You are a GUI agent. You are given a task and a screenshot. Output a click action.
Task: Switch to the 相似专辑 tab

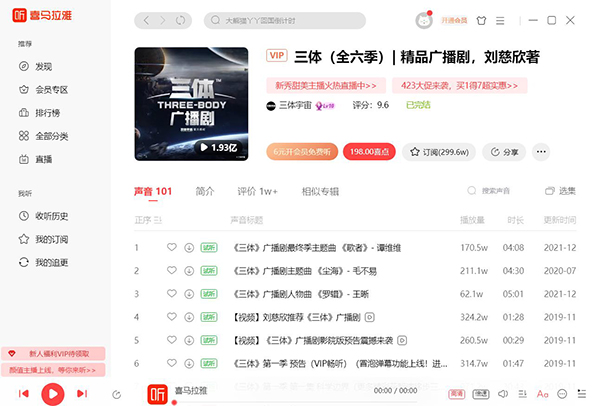pos(320,191)
